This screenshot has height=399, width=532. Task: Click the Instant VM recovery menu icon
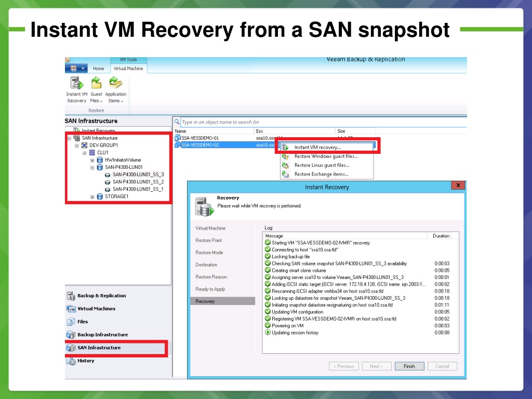tap(285, 147)
